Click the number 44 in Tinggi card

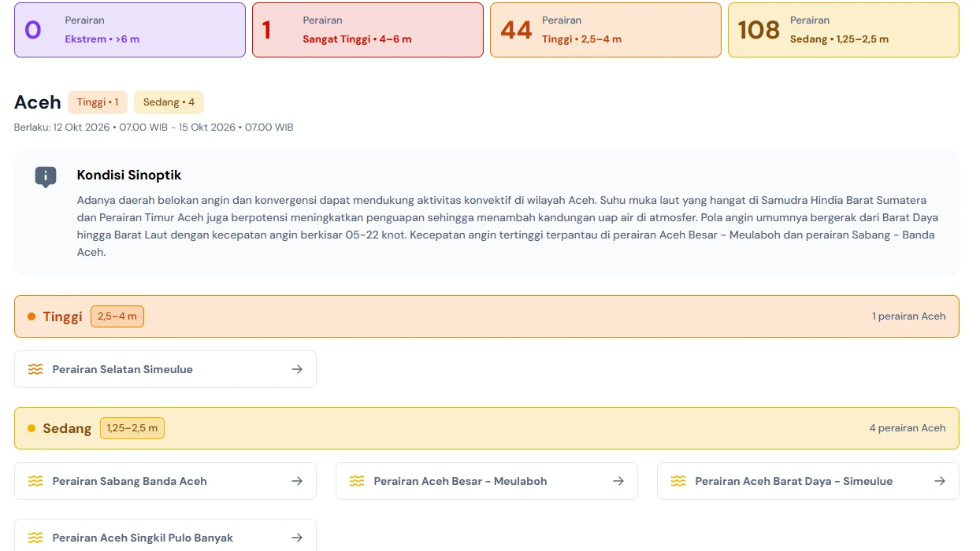[516, 30]
